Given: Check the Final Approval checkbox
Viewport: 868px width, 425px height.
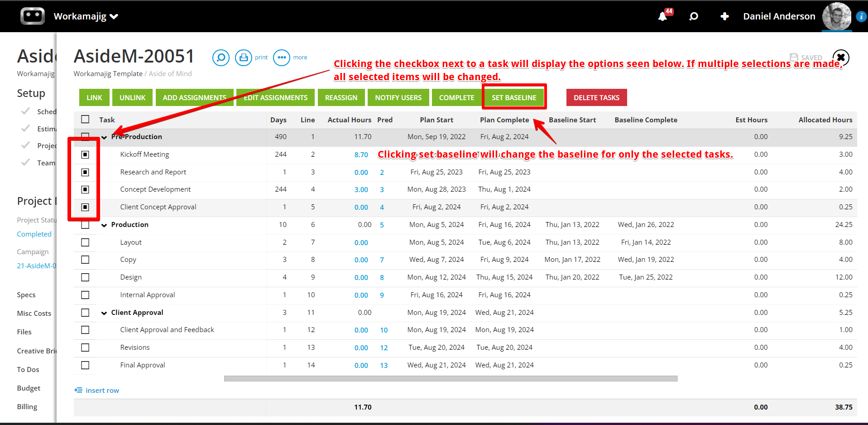Looking at the screenshot, I should [x=85, y=365].
